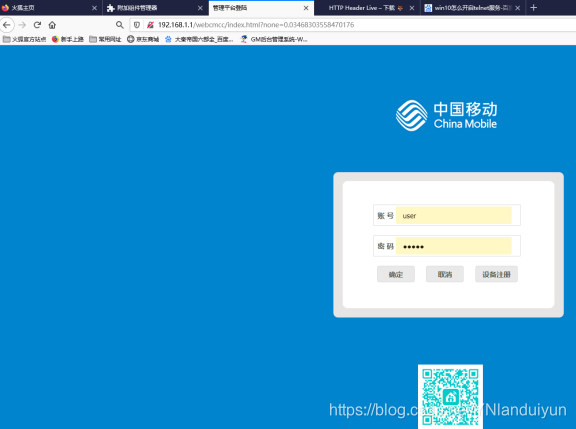The image size is (576, 429).
Task: Click the address bar URL 192.168.1.1
Action: point(256,25)
